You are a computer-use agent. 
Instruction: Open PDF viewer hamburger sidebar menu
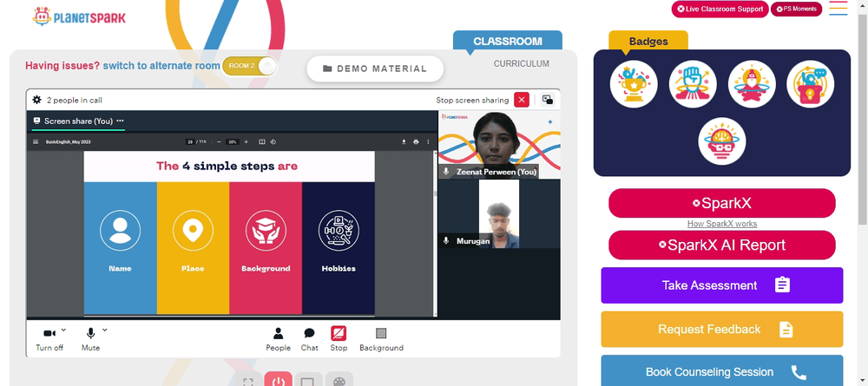[x=36, y=142]
